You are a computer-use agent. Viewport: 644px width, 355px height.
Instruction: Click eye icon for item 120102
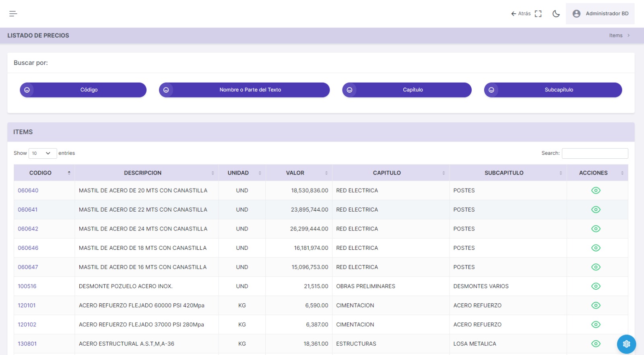[x=596, y=325]
